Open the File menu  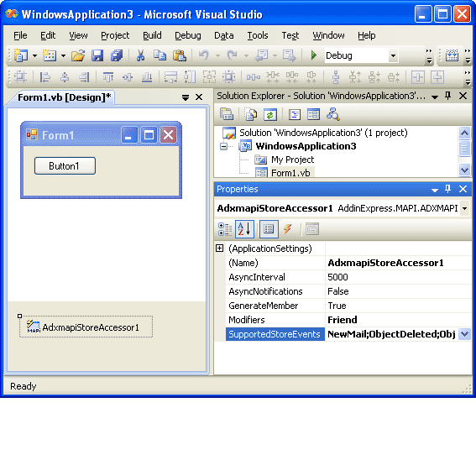tap(20, 35)
